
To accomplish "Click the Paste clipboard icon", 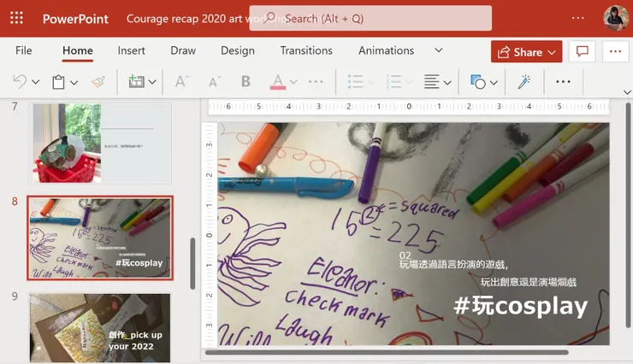I will tap(58, 82).
